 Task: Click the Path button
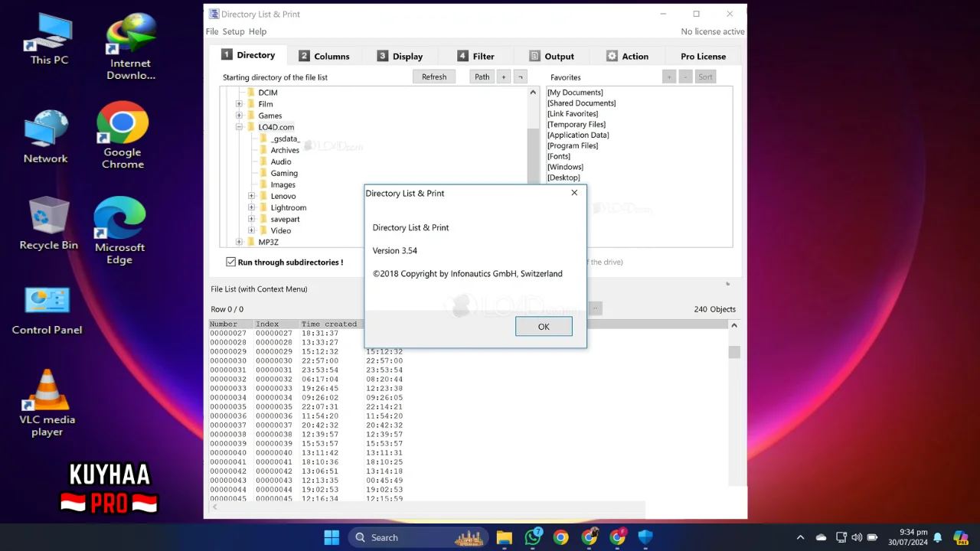[x=482, y=77]
